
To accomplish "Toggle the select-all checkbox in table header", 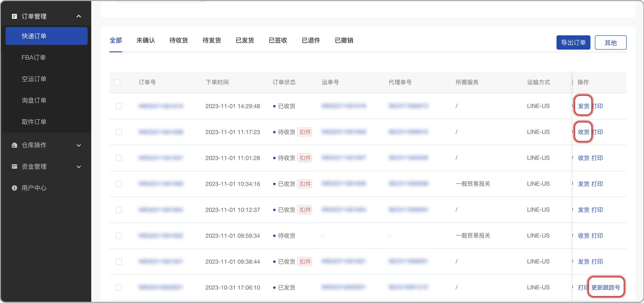I will click(117, 82).
